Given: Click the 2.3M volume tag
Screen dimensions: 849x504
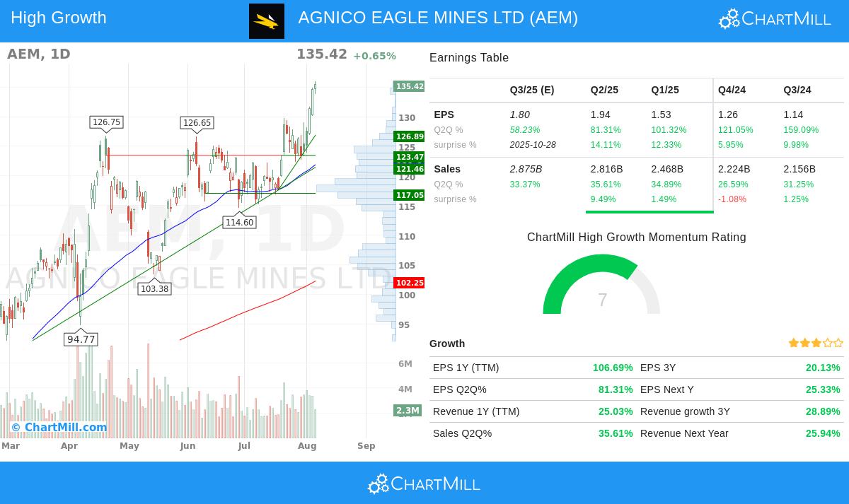Looking at the screenshot, I should pos(407,410).
